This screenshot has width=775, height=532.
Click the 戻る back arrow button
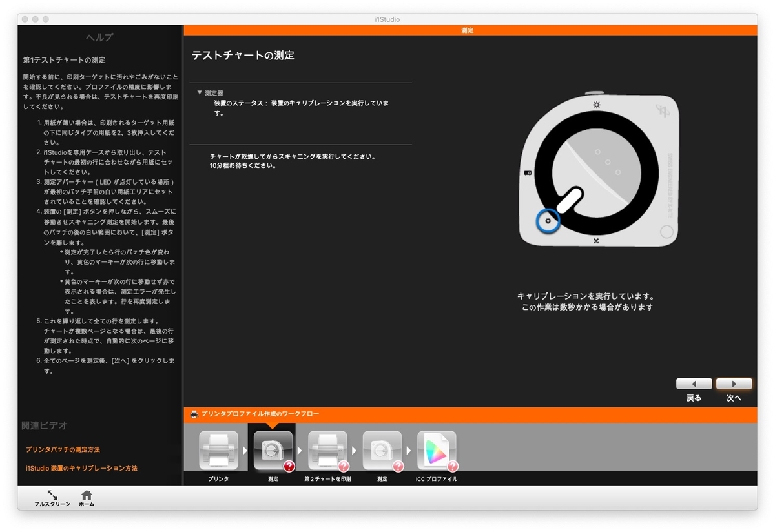(694, 384)
